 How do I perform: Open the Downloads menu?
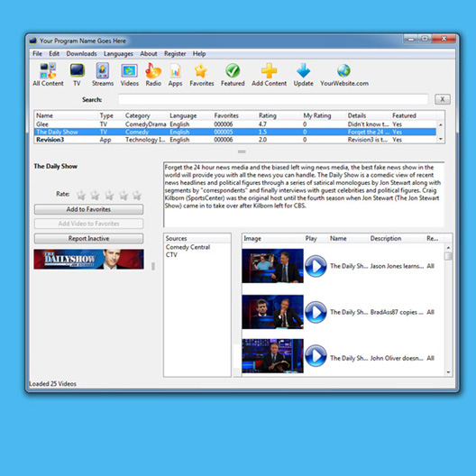(81, 54)
